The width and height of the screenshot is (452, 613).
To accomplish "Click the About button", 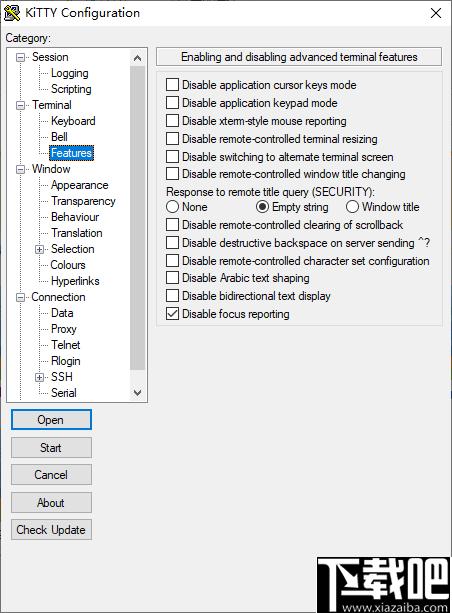I will [51, 503].
